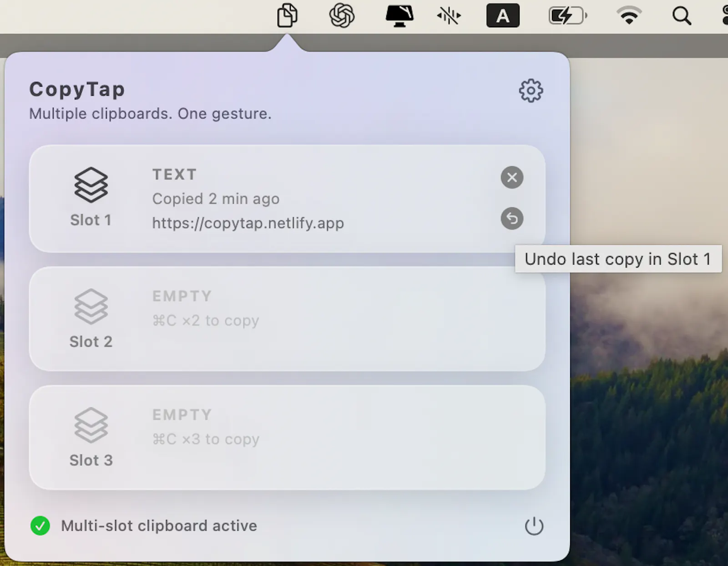Open the keyboard input source menu
Viewport: 728px width, 566px height.
[x=503, y=16]
